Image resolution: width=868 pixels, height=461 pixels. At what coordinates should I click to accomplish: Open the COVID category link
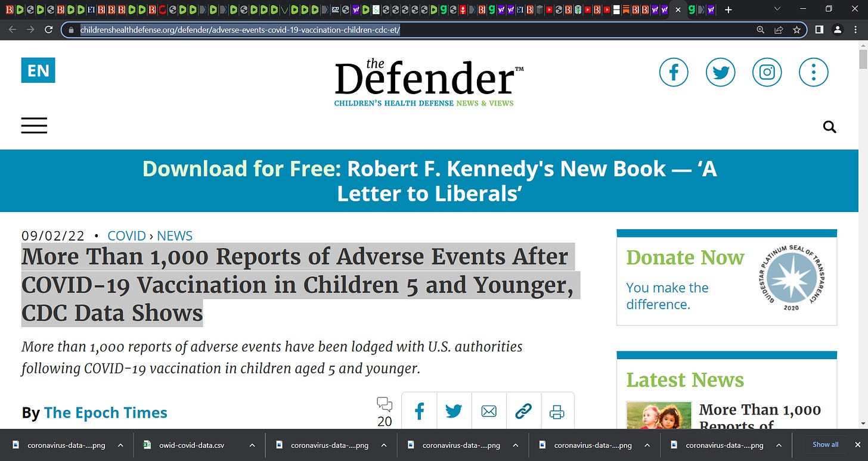[x=126, y=236]
